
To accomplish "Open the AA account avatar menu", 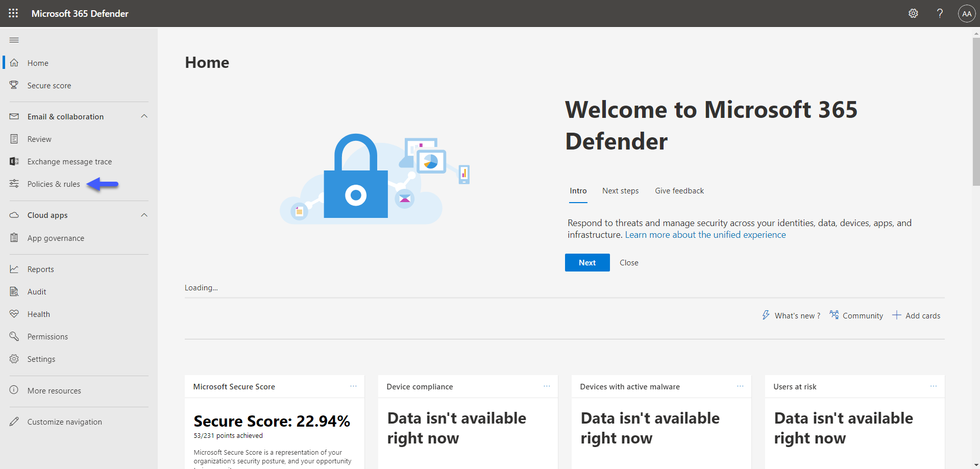I will [967, 14].
